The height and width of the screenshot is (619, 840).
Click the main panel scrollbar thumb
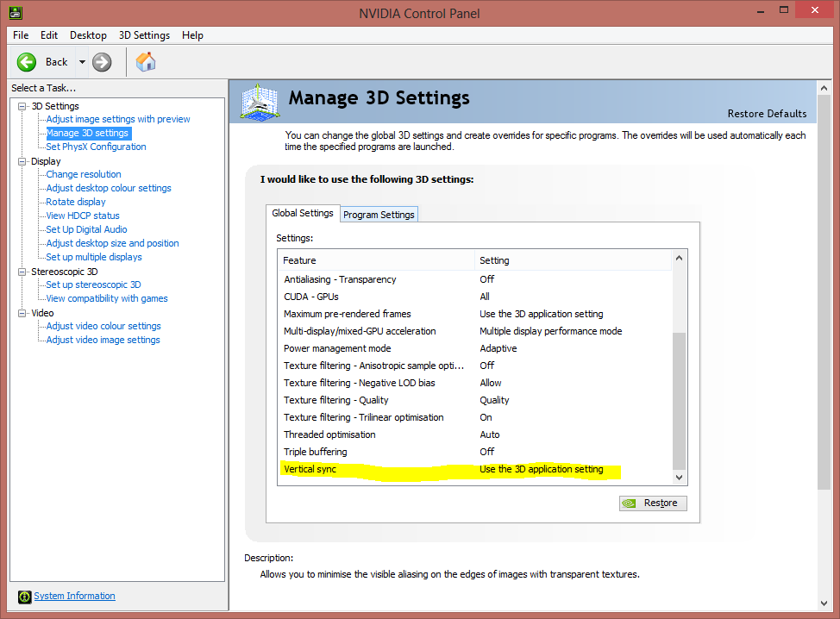tap(824, 292)
